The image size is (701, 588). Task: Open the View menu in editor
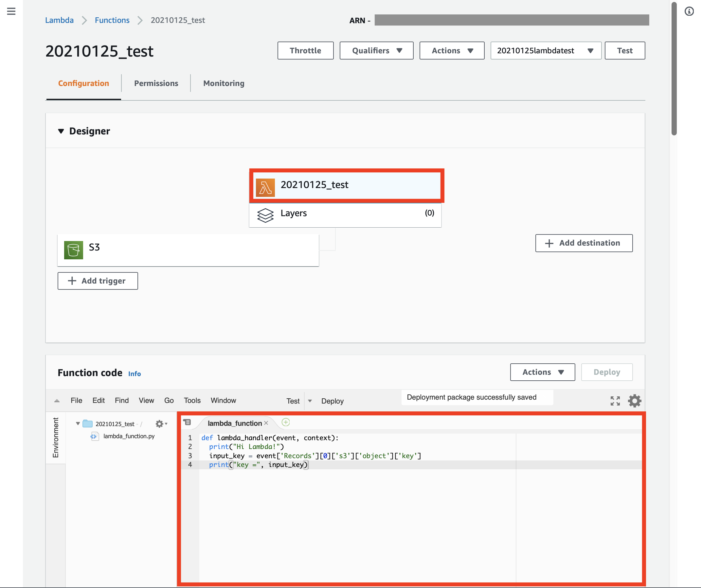146,401
